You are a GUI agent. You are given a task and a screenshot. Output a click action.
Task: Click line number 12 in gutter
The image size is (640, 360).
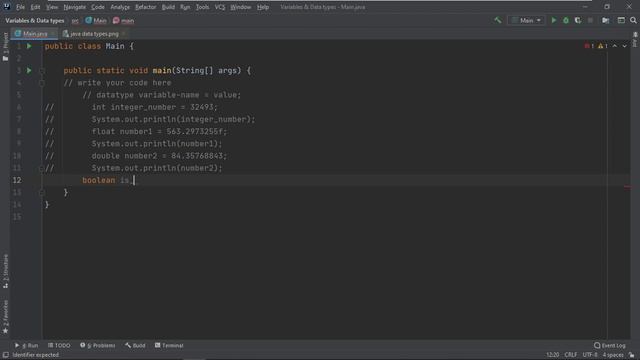(17, 180)
